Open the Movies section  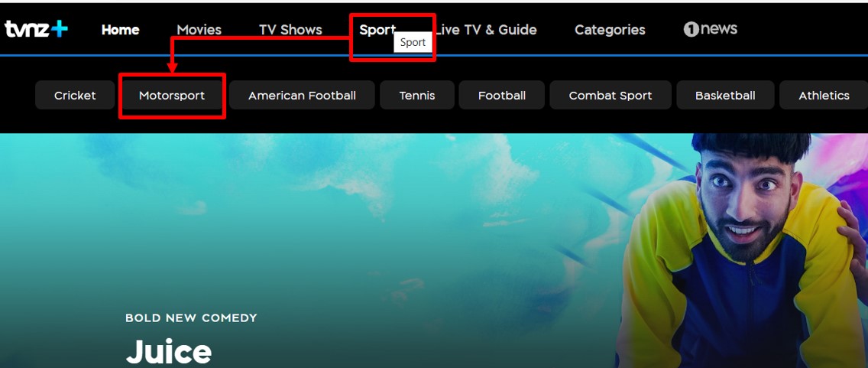tap(199, 30)
